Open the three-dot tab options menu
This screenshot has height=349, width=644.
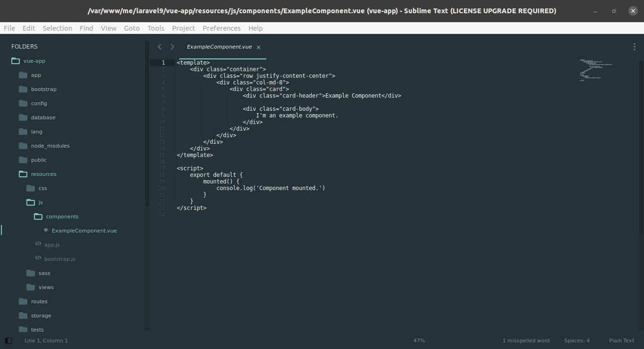click(634, 47)
